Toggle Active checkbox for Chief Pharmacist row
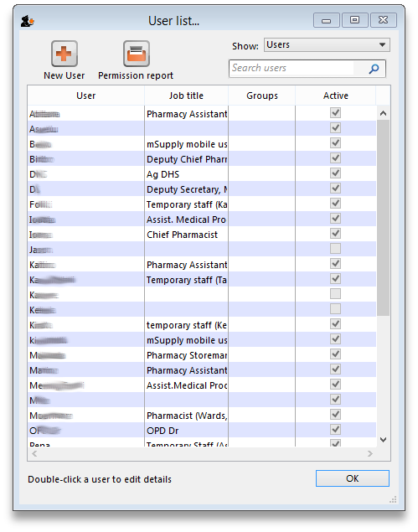418x532 pixels. 335,234
